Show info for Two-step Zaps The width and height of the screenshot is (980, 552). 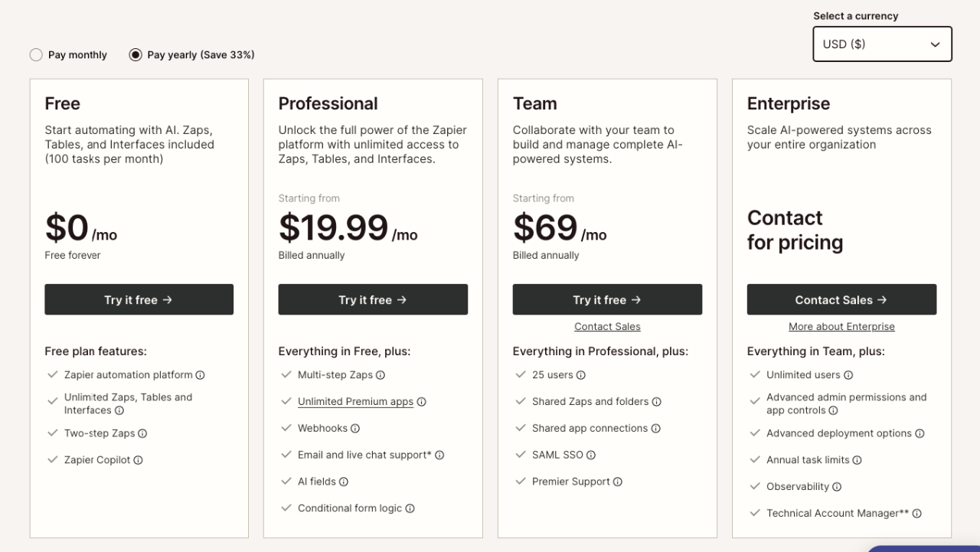[142, 433]
